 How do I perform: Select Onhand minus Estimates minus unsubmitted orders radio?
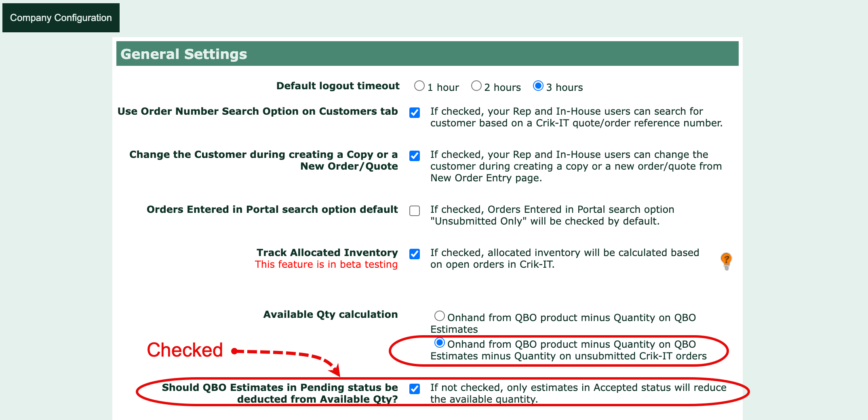(440, 343)
